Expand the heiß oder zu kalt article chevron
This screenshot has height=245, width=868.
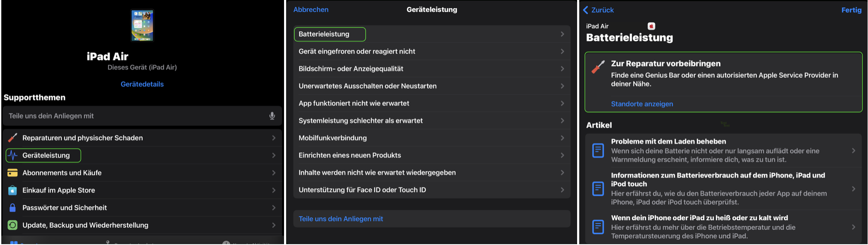853,227
